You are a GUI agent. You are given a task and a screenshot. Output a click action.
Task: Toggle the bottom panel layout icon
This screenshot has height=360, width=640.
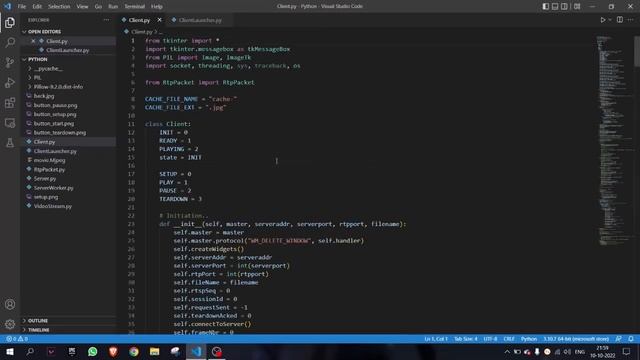coord(555,6)
